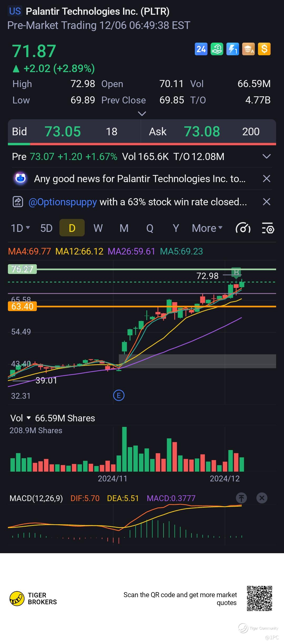Open the Vol indicator dropdown
This screenshot has height=644, width=284.
tap(21, 418)
